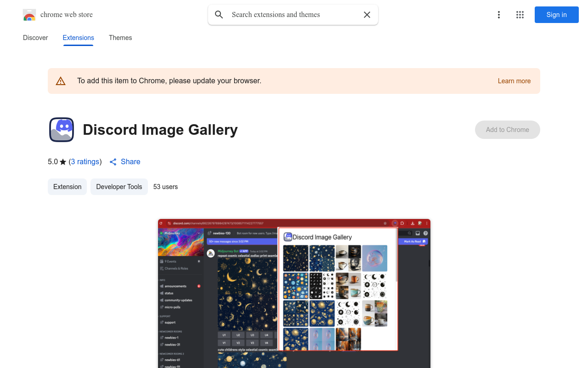
Task: Open the three-dot more options menu
Action: 499,15
